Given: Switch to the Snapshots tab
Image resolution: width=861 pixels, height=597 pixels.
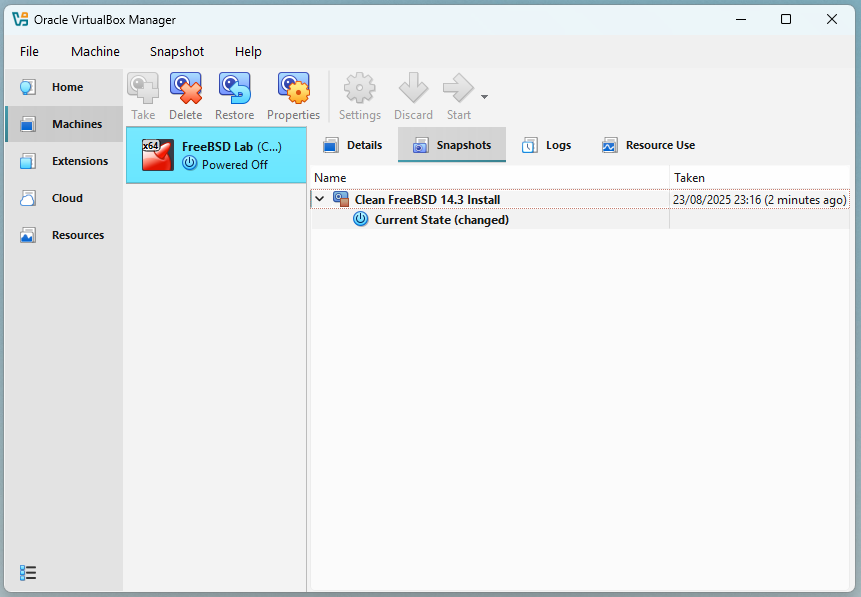Looking at the screenshot, I should pos(452,145).
